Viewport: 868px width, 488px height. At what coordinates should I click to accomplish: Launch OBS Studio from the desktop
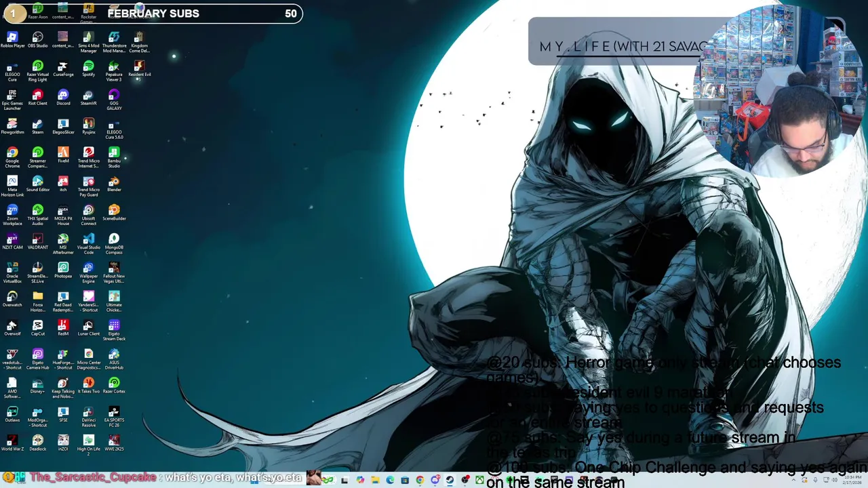click(37, 40)
